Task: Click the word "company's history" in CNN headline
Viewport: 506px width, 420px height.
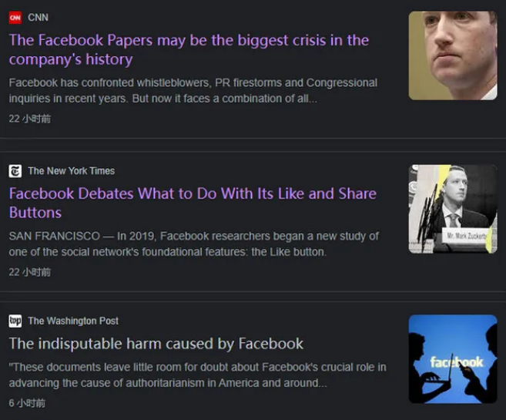Action: [71, 59]
